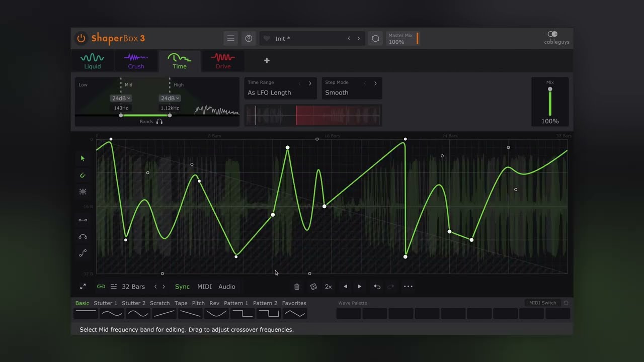Click the 32 Bars length value
This screenshot has width=644, height=362.
pos(133,287)
